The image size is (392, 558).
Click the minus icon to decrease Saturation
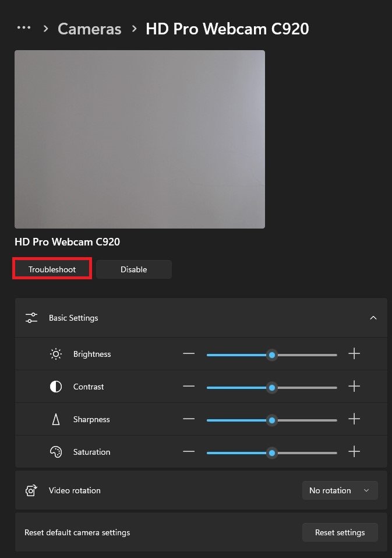189,452
